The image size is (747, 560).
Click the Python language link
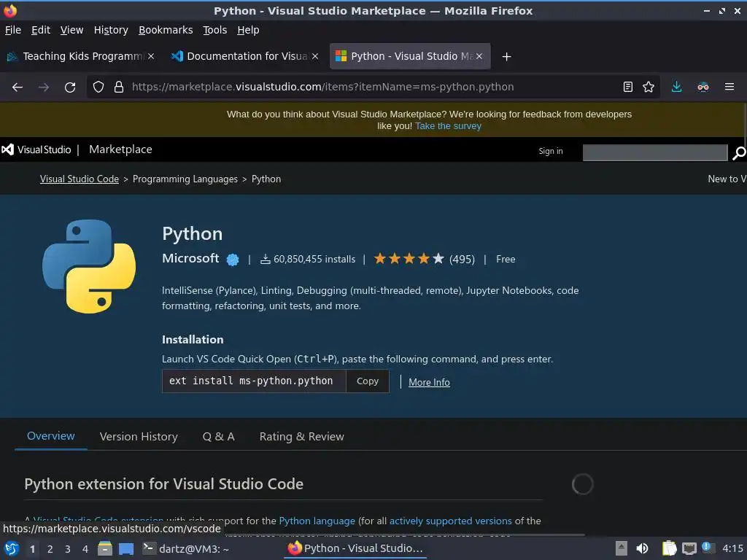point(317,521)
